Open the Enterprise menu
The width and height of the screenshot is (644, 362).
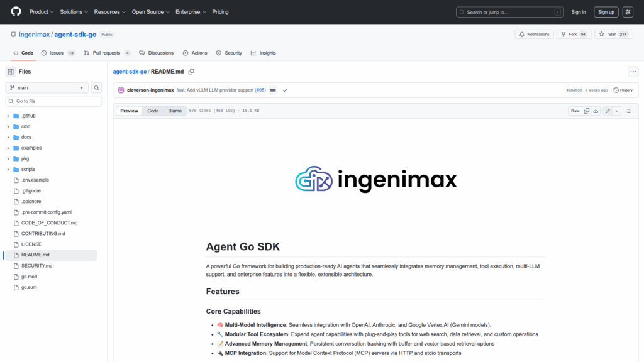pos(191,12)
